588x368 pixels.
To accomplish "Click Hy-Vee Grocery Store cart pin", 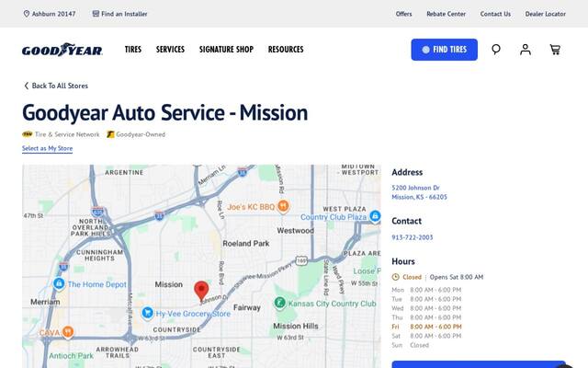I will (x=147, y=313).
